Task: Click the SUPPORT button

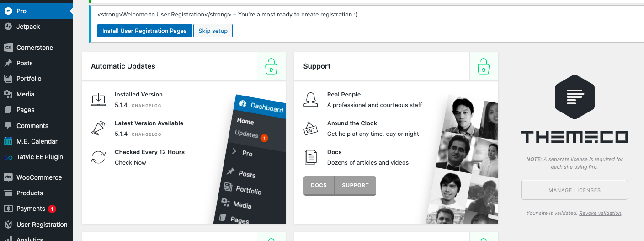Action: point(355,185)
